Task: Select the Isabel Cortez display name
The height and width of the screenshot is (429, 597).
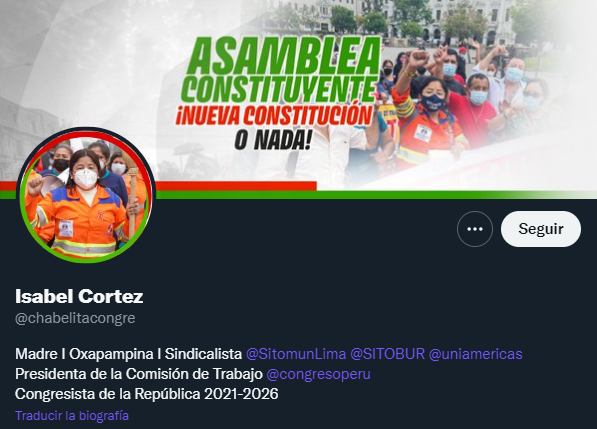Action: coord(79,296)
